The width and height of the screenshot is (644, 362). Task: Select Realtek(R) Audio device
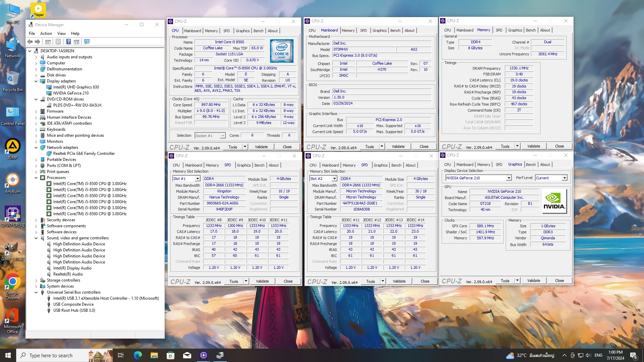click(x=68, y=274)
